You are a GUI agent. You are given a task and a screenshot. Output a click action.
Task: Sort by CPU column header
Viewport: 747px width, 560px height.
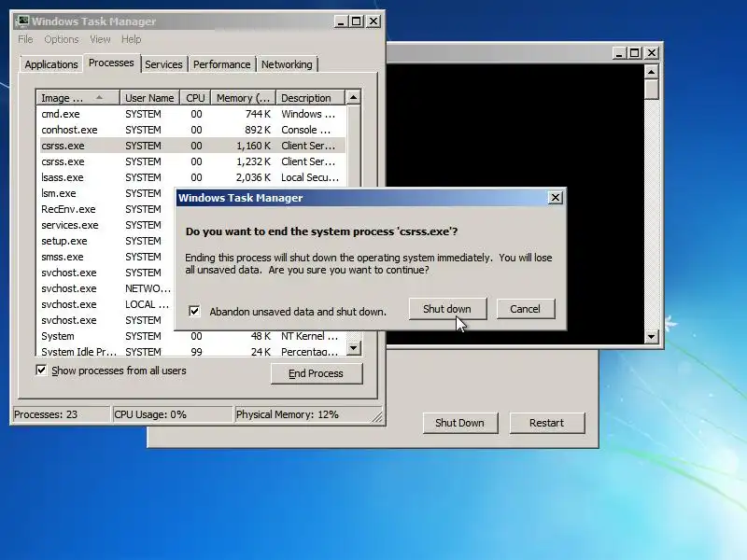[195, 98]
